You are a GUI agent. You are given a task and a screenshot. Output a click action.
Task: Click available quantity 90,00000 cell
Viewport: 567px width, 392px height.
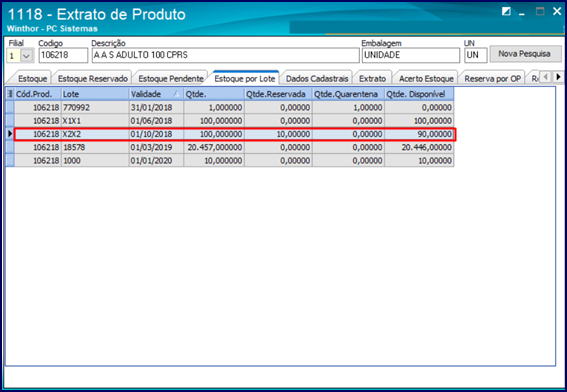[x=419, y=134]
